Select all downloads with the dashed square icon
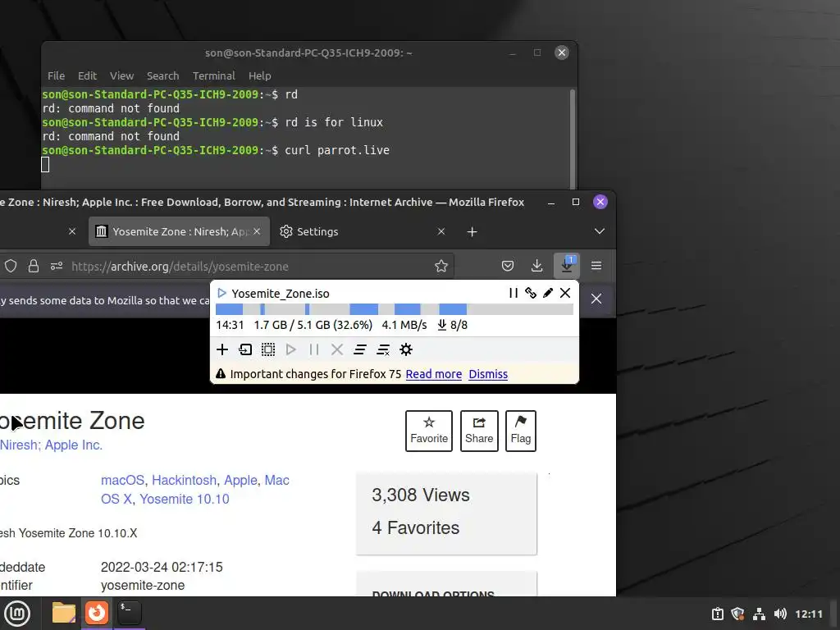This screenshot has width=840, height=630. (x=268, y=349)
